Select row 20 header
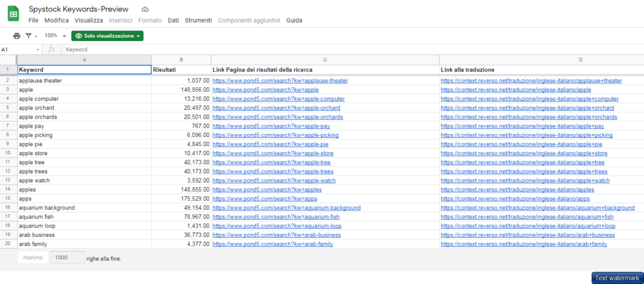This screenshot has height=284, width=644. (8, 244)
